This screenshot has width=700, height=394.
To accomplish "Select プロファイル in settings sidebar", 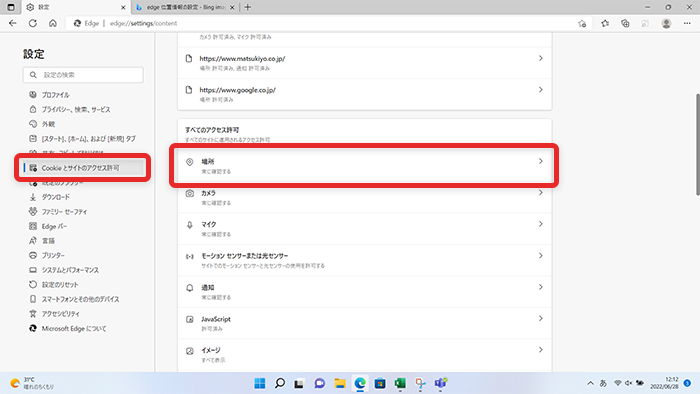I will click(55, 95).
